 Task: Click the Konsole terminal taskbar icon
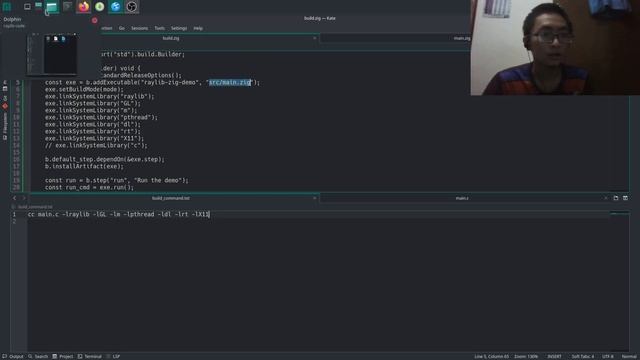pos(68,7)
